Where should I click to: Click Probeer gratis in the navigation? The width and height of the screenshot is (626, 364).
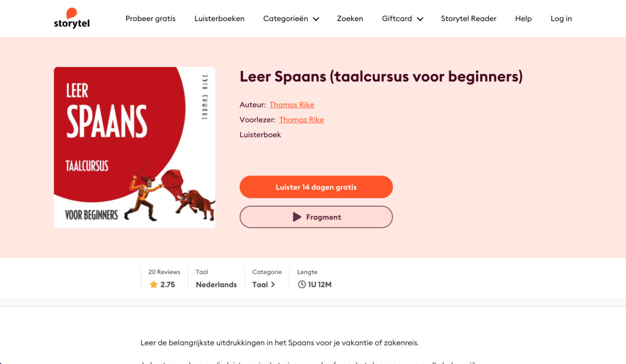tap(150, 19)
